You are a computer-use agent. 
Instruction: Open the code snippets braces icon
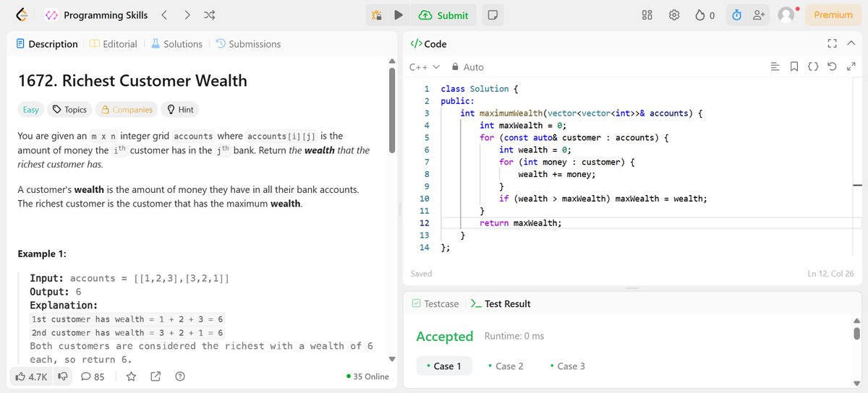(813, 67)
